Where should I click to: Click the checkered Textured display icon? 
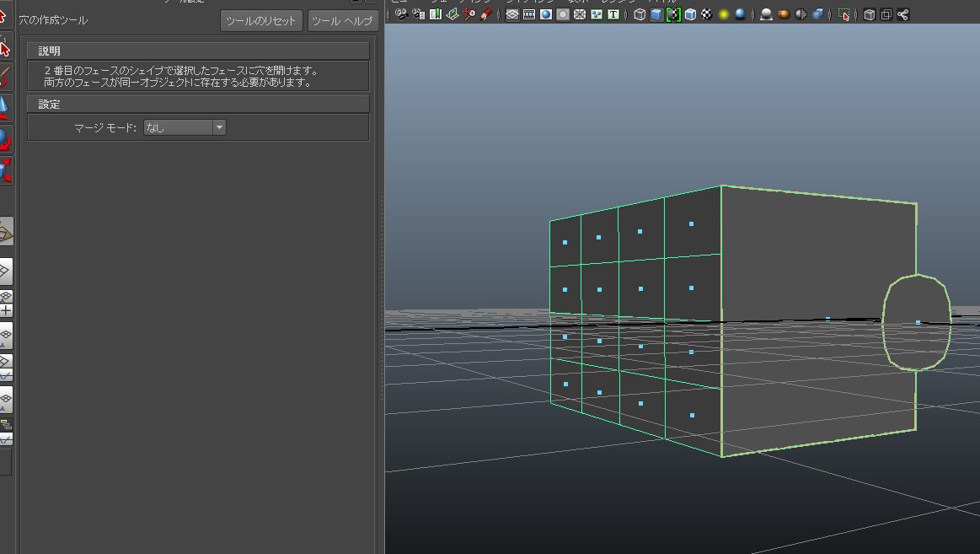click(707, 14)
